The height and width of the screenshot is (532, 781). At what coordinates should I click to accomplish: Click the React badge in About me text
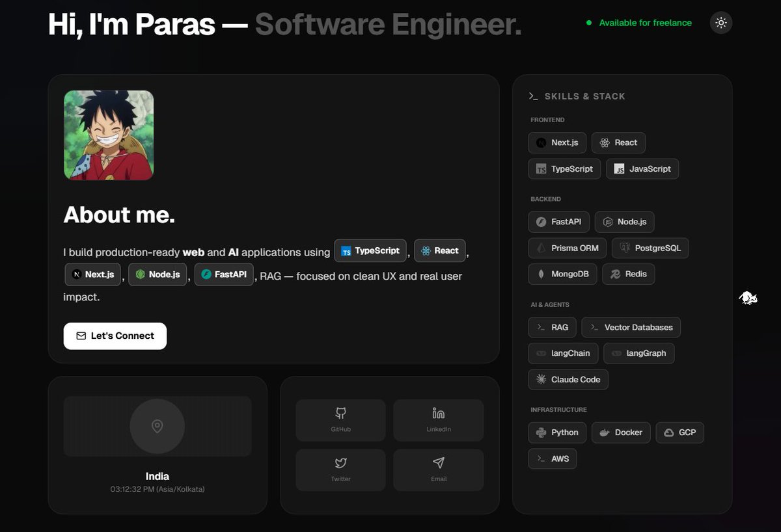pos(440,251)
